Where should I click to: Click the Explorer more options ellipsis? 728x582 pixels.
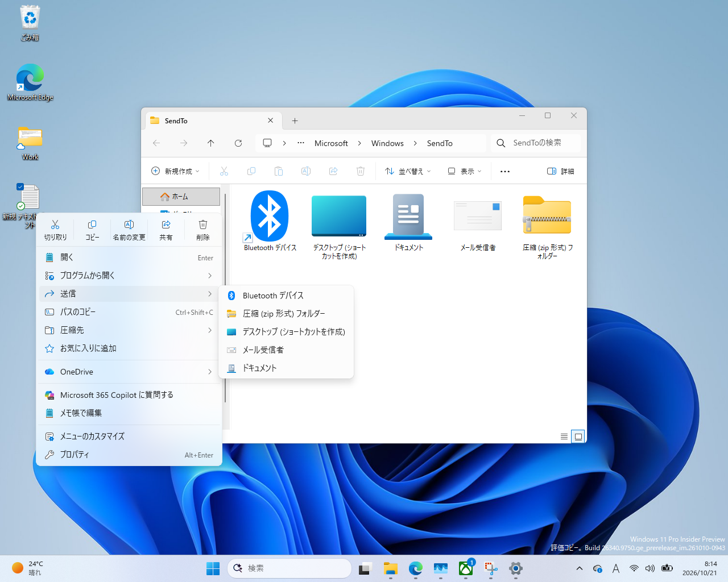505,171
